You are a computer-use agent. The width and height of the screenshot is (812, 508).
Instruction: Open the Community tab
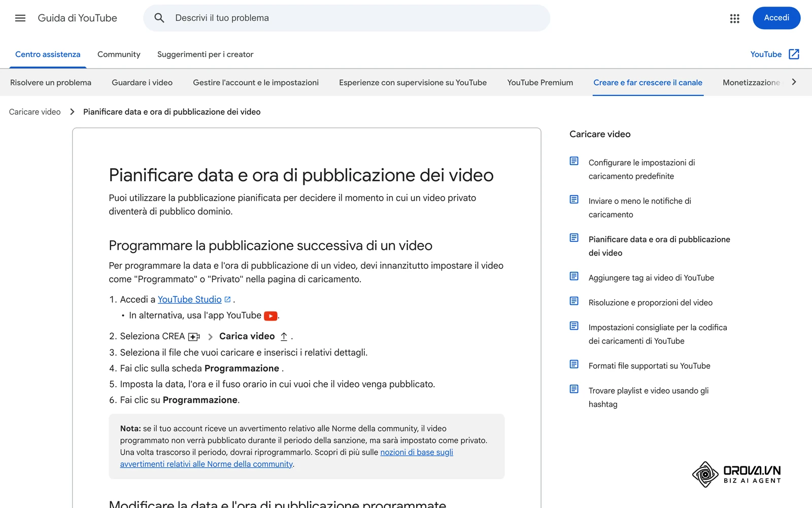(x=119, y=54)
